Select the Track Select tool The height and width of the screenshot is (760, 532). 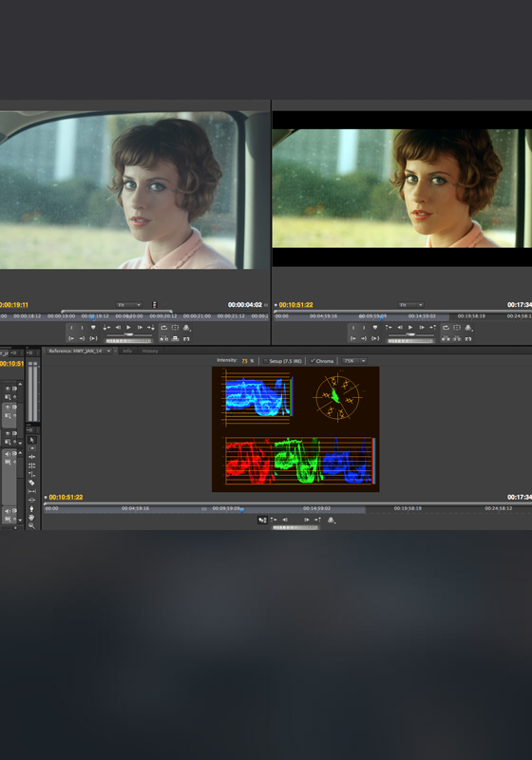pos(32,448)
